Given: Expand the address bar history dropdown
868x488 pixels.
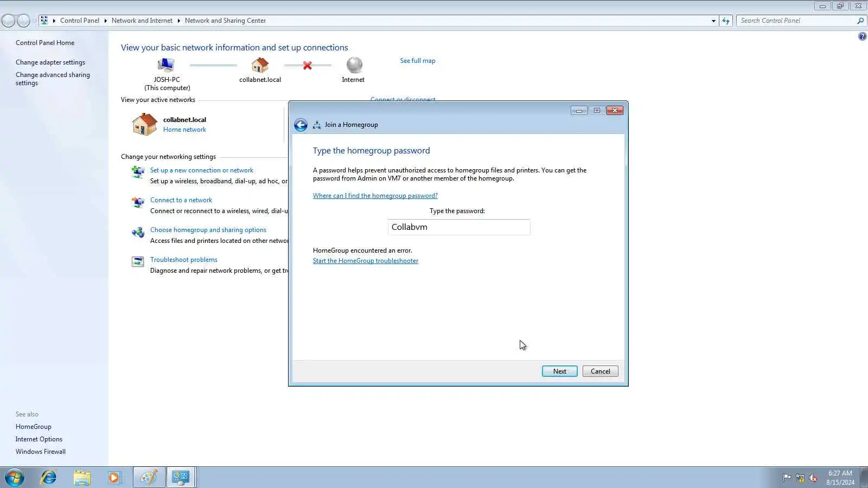Looking at the screenshot, I should pyautogui.click(x=713, y=21).
